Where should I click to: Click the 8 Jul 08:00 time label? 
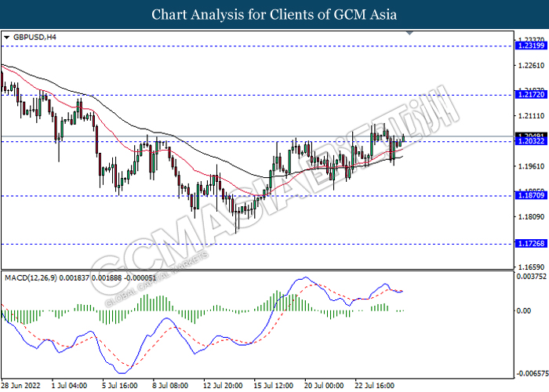pyautogui.click(x=170, y=386)
